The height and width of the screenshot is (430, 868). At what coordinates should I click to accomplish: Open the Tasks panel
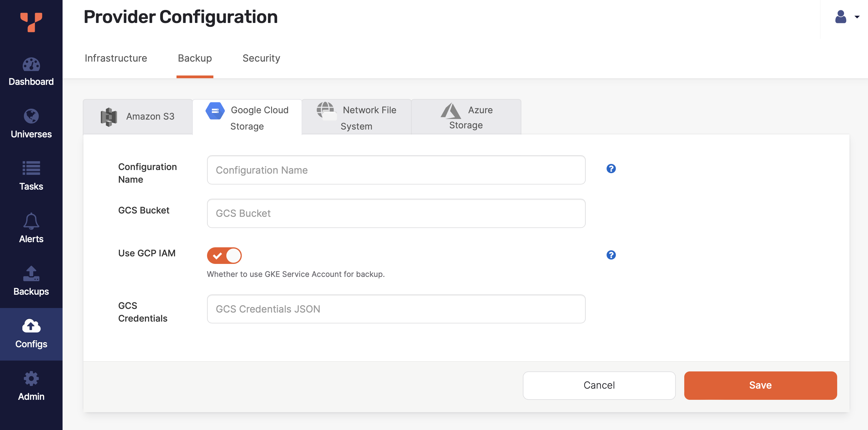31,176
